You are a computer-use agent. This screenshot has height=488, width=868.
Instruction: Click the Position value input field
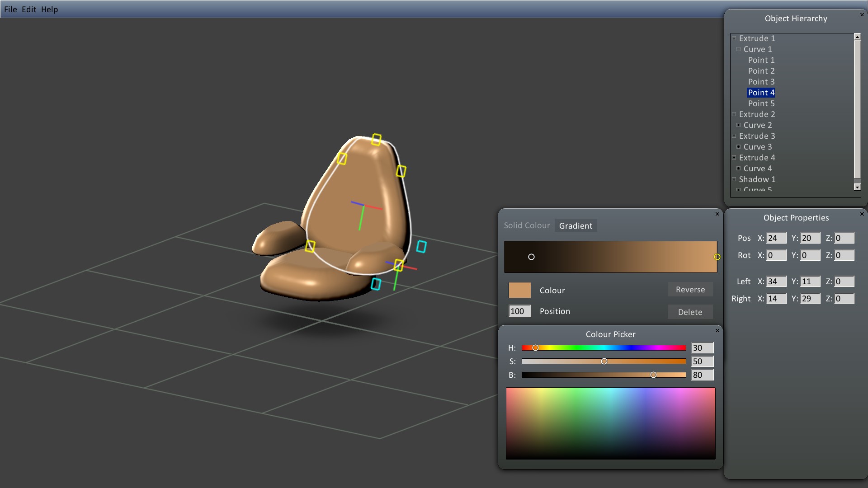(x=519, y=311)
